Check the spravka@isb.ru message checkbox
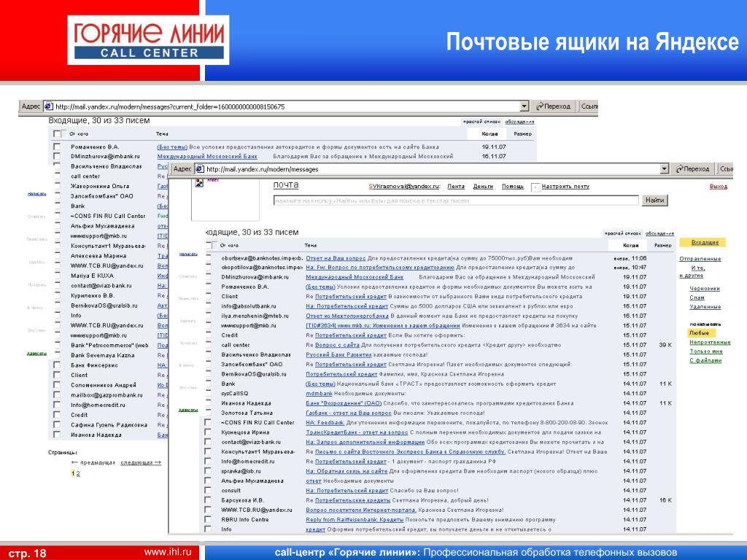 [208, 471]
